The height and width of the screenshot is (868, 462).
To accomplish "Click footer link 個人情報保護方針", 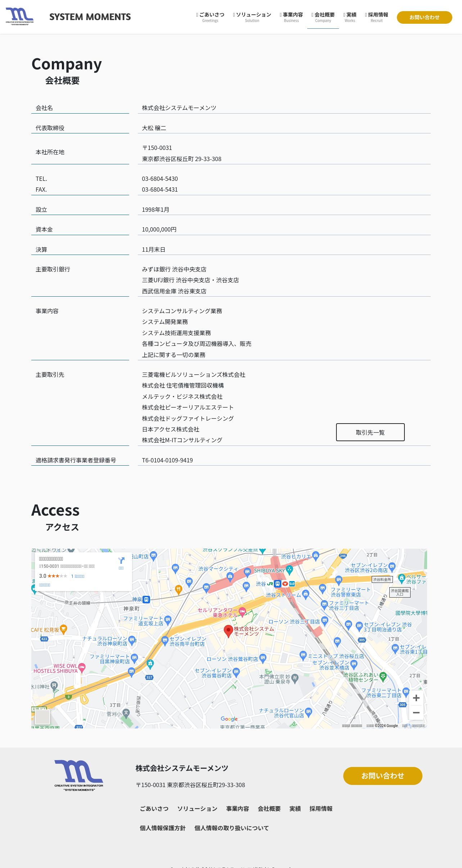I will pos(163,828).
